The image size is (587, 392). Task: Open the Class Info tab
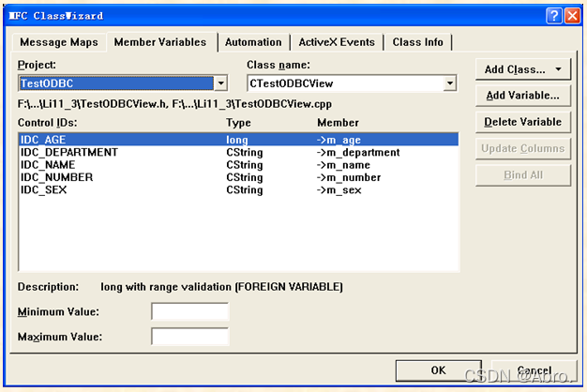[418, 42]
